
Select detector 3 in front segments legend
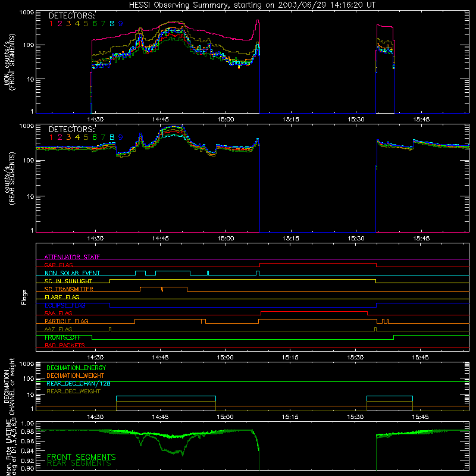[68, 24]
